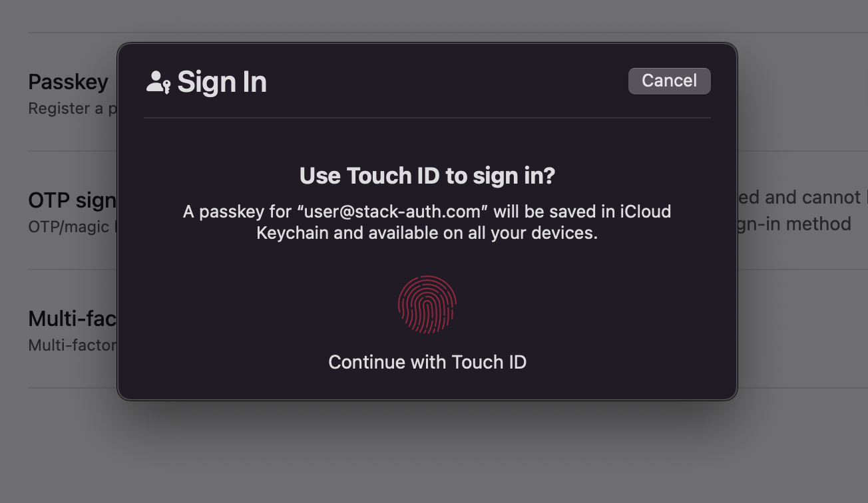Open the Passkey settings section
Image resolution: width=868 pixels, height=503 pixels.
coord(68,81)
